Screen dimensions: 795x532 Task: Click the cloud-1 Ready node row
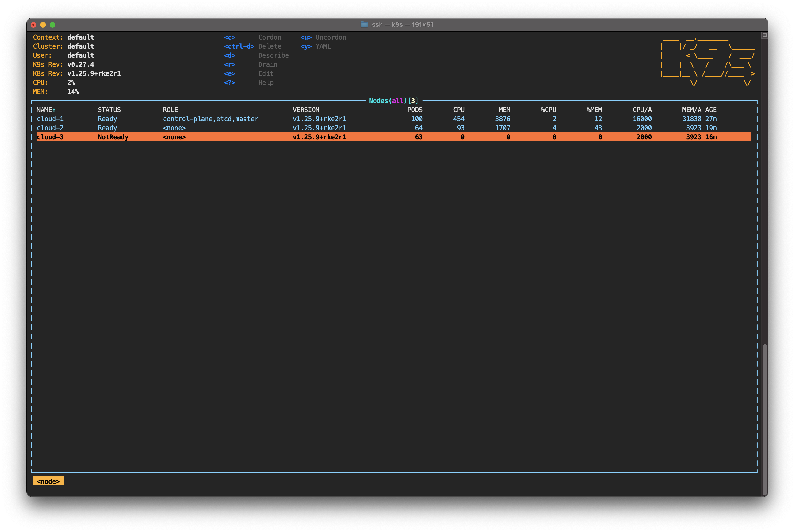pyautogui.click(x=392, y=119)
